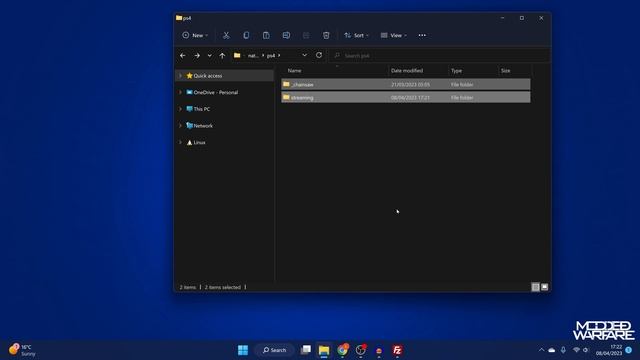This screenshot has width=640, height=360.
Task: Select Quick access in navigation pane
Action: point(208,76)
